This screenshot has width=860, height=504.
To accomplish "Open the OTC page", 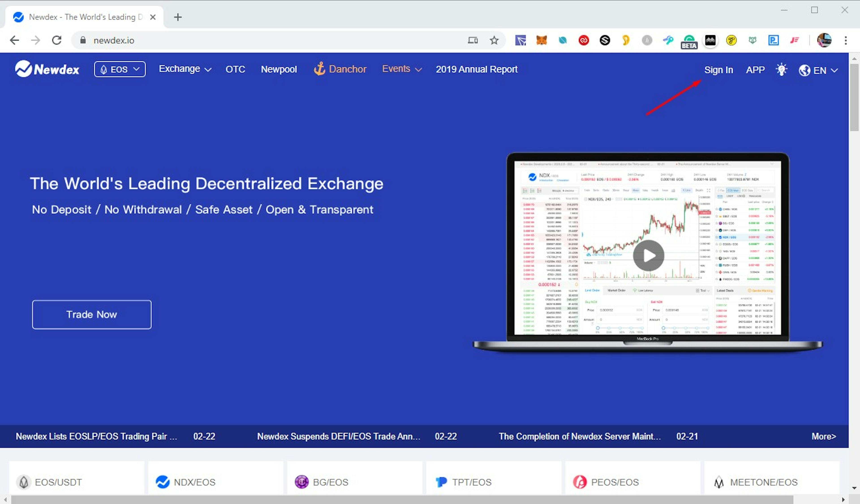I will point(235,69).
